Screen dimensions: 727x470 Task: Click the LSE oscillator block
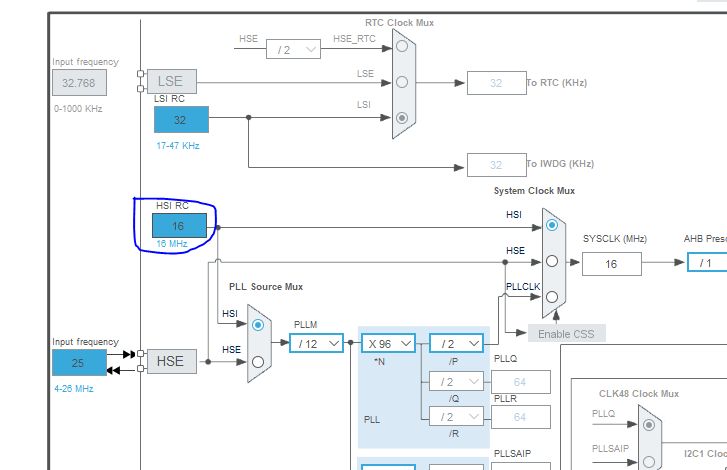(171, 81)
